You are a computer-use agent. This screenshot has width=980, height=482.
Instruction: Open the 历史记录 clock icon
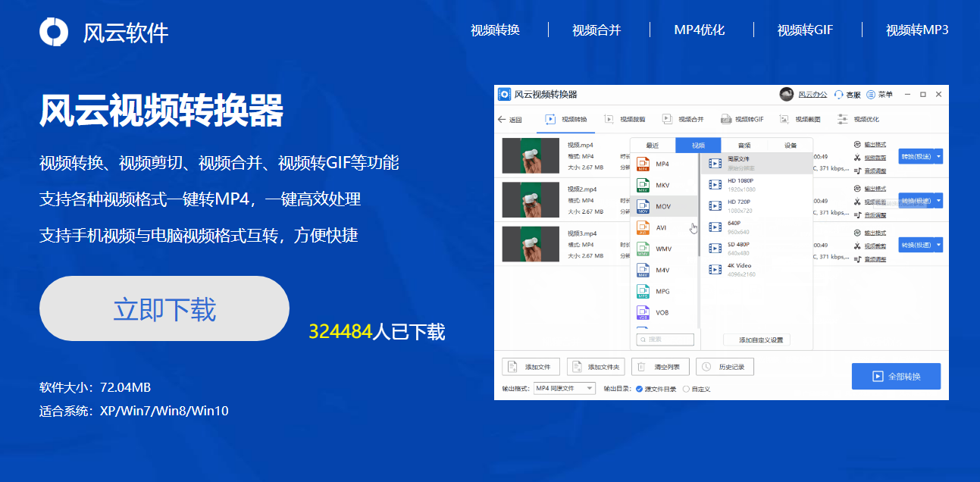coord(706,367)
